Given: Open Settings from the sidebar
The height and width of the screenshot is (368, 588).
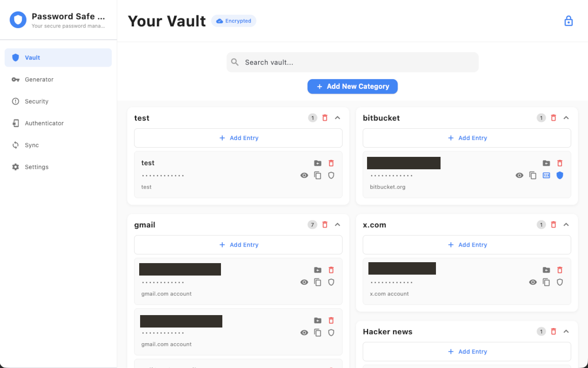Looking at the screenshot, I should pyautogui.click(x=58, y=167).
